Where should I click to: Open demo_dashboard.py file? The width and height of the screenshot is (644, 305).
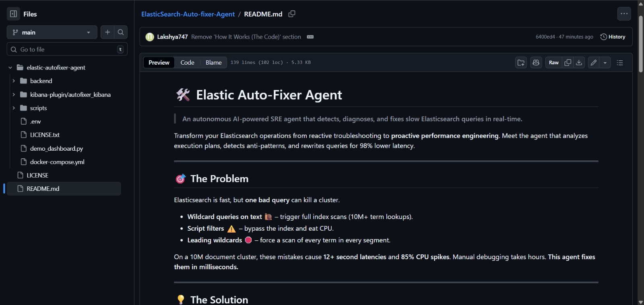click(x=56, y=148)
